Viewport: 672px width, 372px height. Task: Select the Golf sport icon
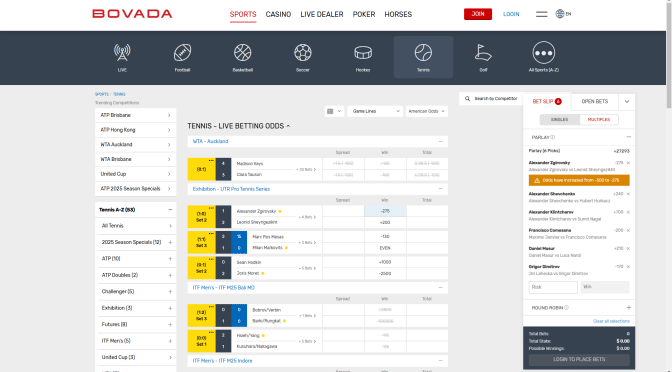pos(483,57)
